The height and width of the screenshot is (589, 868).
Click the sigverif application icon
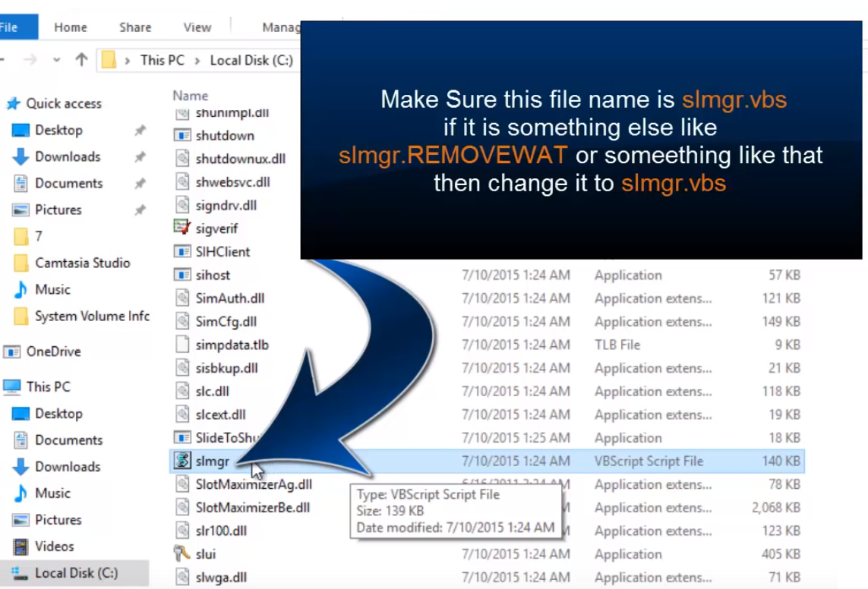[x=182, y=228]
